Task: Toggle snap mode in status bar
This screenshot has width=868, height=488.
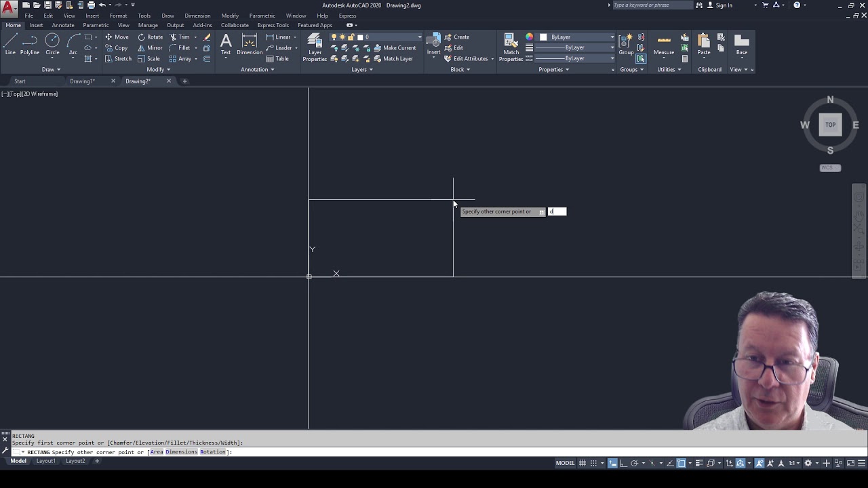Action: (594, 464)
